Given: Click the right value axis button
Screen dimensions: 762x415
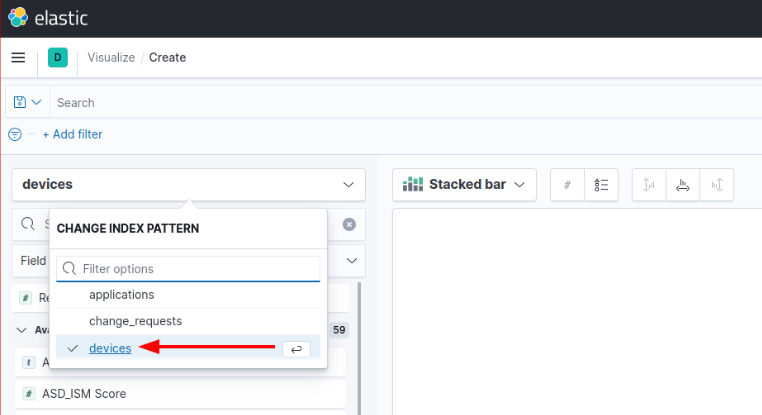Looking at the screenshot, I should pos(717,185).
